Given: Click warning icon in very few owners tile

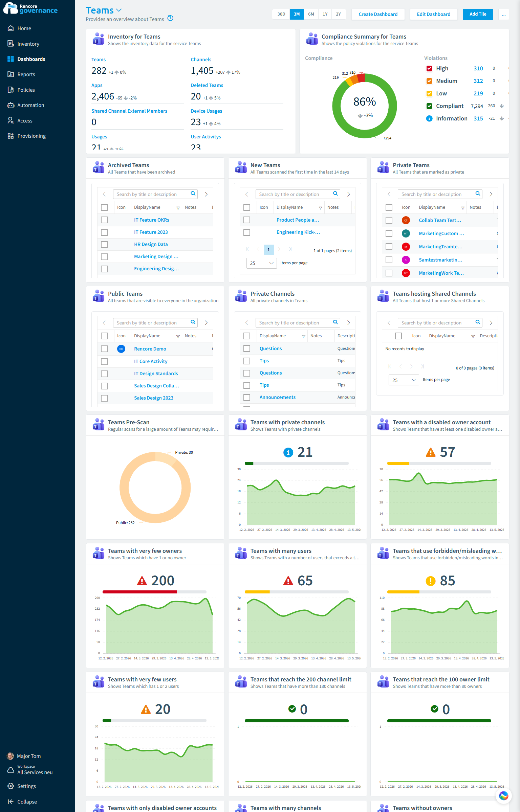Looking at the screenshot, I should pos(142,581).
